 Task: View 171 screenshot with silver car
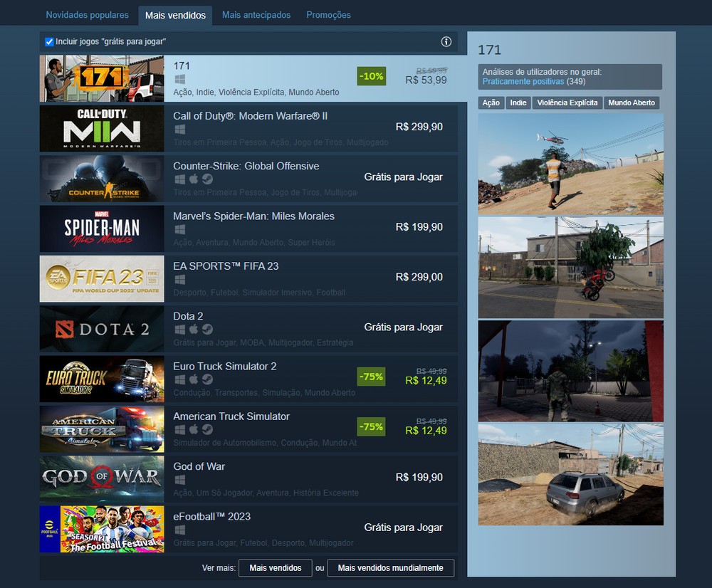pyautogui.click(x=570, y=475)
